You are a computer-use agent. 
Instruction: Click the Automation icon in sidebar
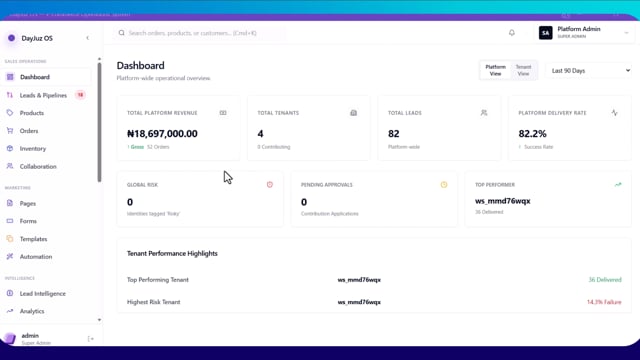(10, 257)
